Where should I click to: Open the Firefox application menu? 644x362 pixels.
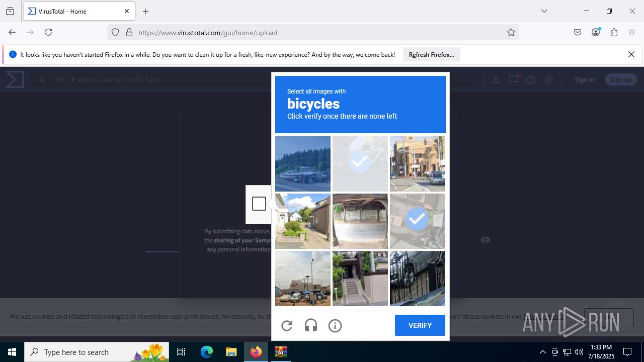click(632, 32)
